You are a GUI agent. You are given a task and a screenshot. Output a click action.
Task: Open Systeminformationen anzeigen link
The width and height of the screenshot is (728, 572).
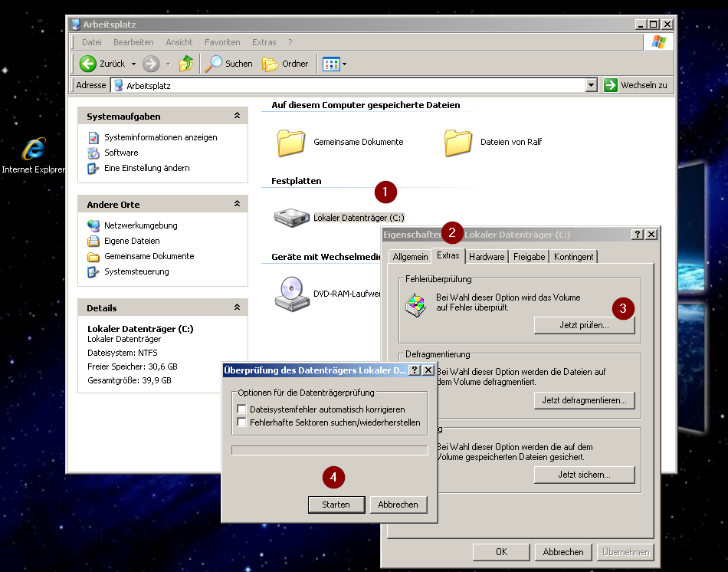pyautogui.click(x=161, y=137)
